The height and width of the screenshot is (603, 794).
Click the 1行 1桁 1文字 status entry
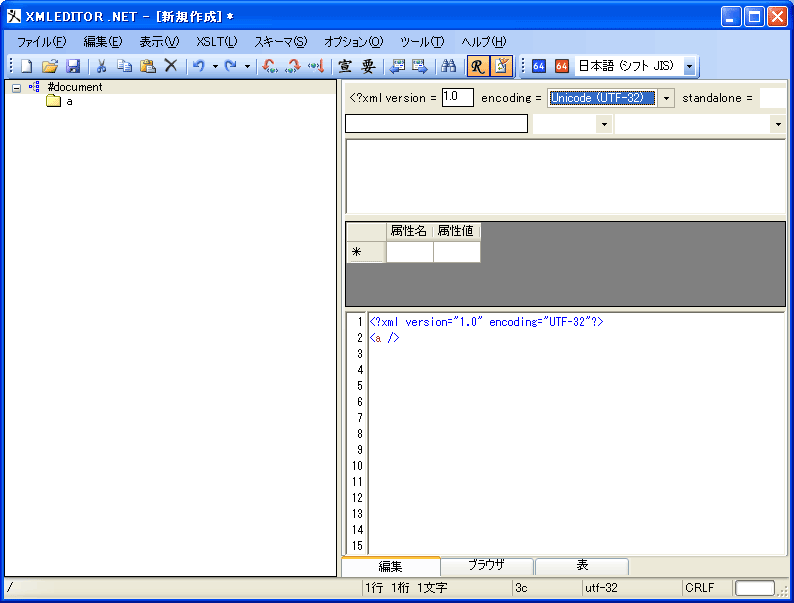[407, 588]
